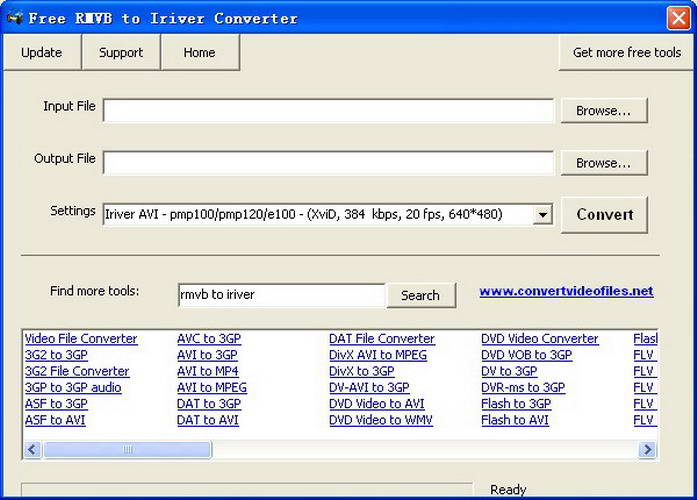
Task: Browse for the Output File
Action: 604,163
